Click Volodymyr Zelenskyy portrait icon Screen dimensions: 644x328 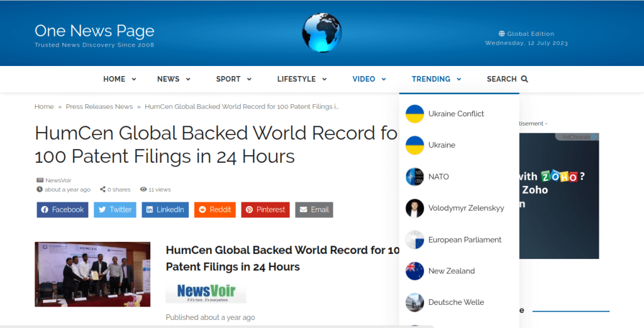coord(415,208)
